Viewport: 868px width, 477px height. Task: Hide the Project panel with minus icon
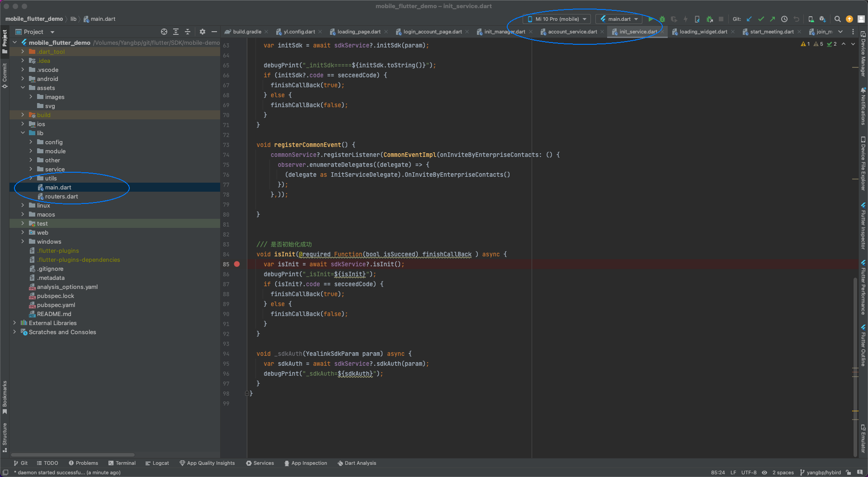tap(214, 32)
